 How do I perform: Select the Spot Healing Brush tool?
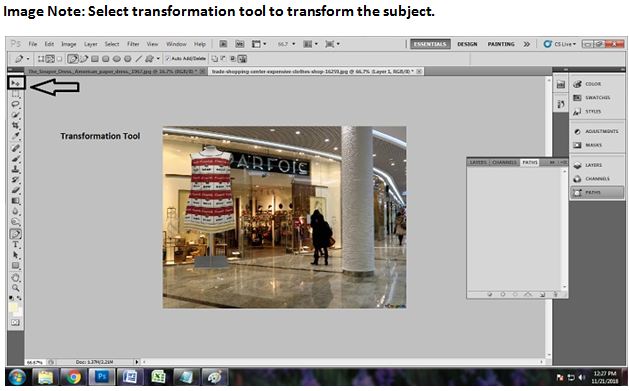coord(15,148)
